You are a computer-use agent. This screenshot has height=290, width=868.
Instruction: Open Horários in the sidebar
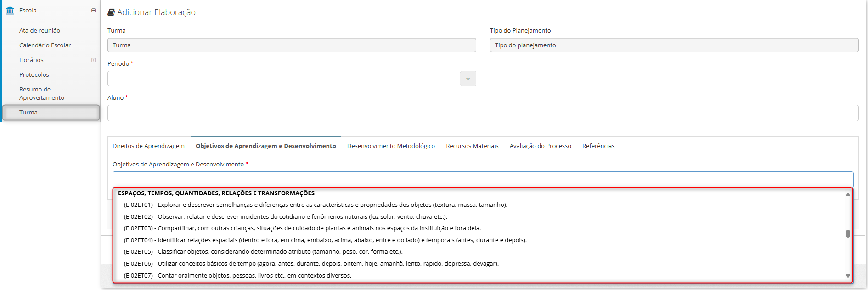(x=31, y=60)
